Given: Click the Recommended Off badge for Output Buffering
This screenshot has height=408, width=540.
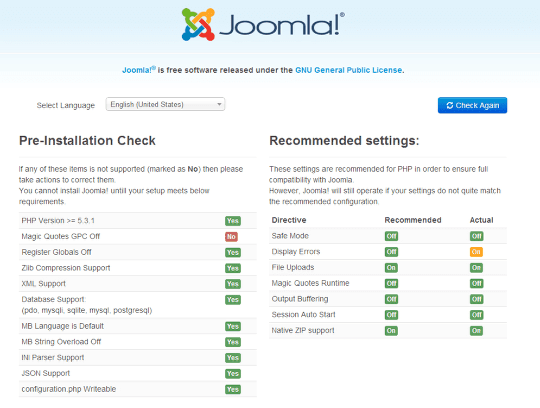Looking at the screenshot, I should (391, 299).
